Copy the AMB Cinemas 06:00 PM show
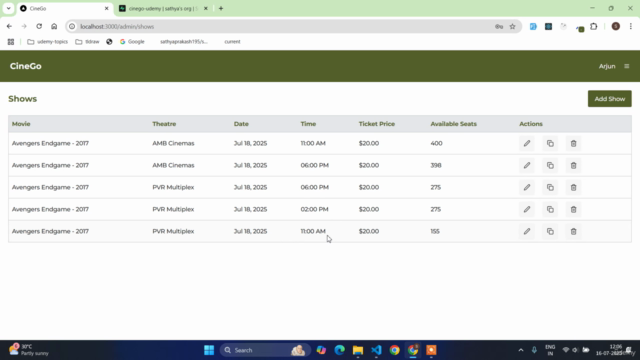Image resolution: width=640 pixels, height=360 pixels. (550, 165)
